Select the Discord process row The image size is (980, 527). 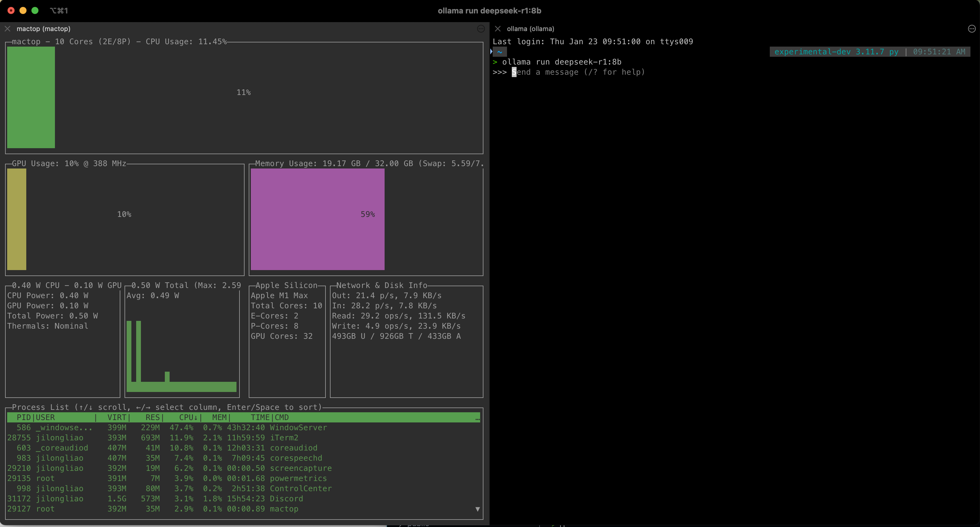tap(243, 498)
